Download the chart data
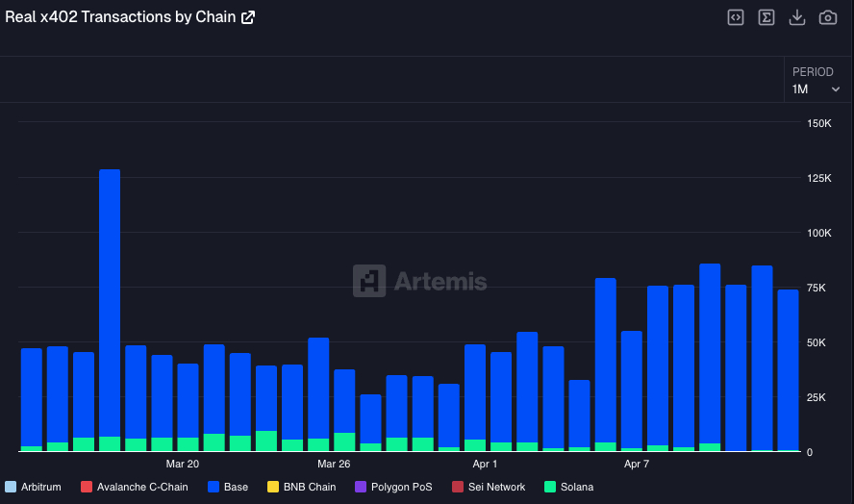This screenshot has height=504, width=854. 797,17
